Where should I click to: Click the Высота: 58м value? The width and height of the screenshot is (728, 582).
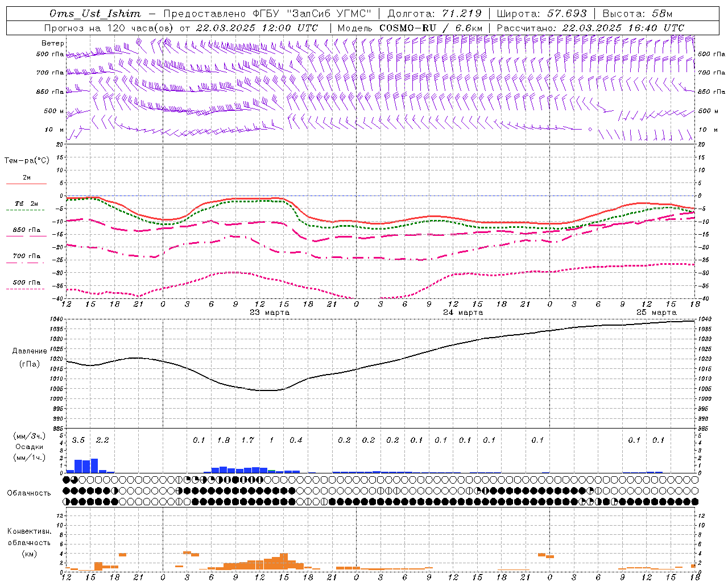637,14
